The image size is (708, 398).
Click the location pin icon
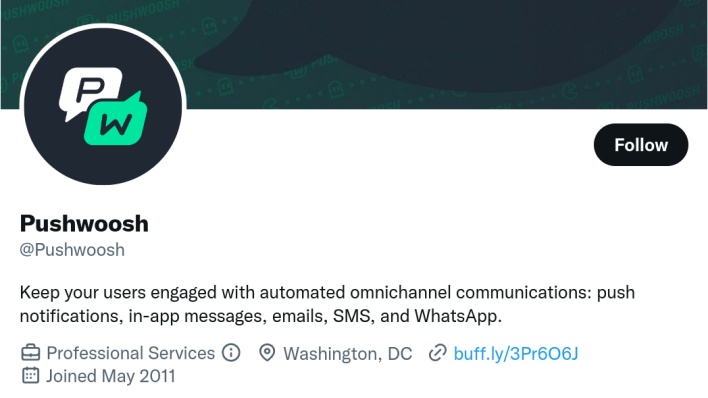[267, 352]
